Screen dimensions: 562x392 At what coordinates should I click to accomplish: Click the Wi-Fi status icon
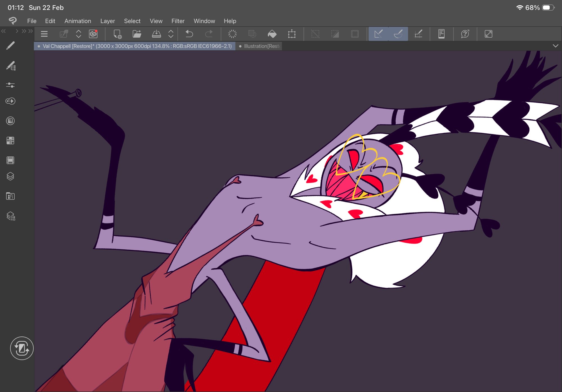[519, 8]
